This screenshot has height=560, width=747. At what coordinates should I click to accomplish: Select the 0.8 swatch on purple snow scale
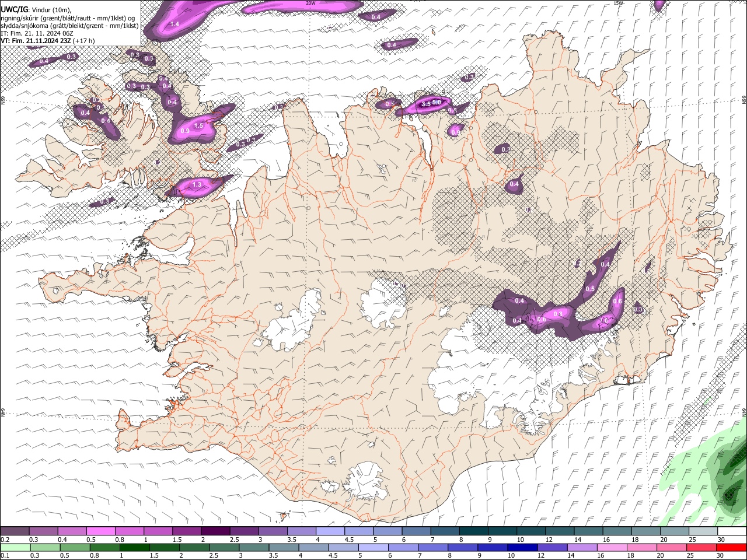pos(129,531)
